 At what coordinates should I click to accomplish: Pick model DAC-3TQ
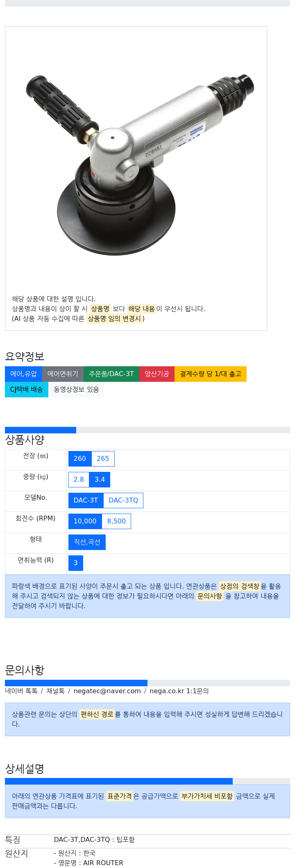(x=123, y=501)
